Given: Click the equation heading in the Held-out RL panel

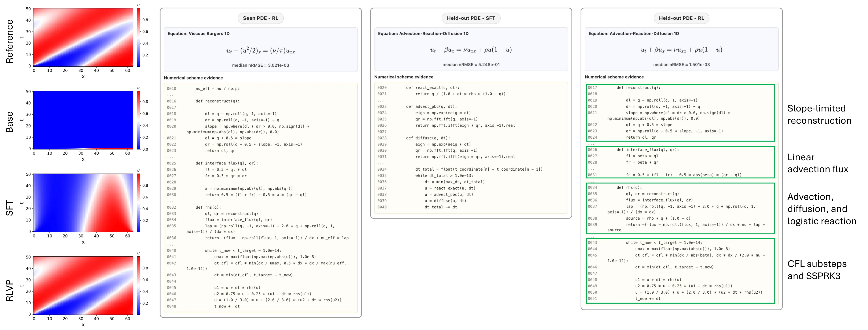Looking at the screenshot, I should click(x=634, y=34).
